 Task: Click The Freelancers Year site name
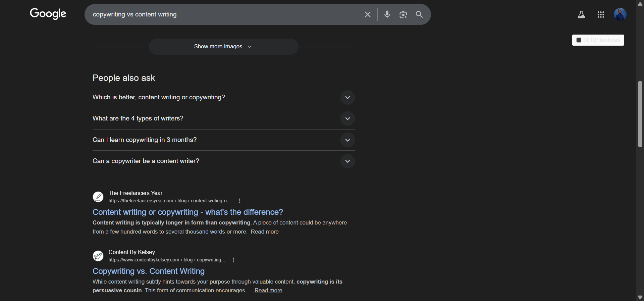[136, 193]
